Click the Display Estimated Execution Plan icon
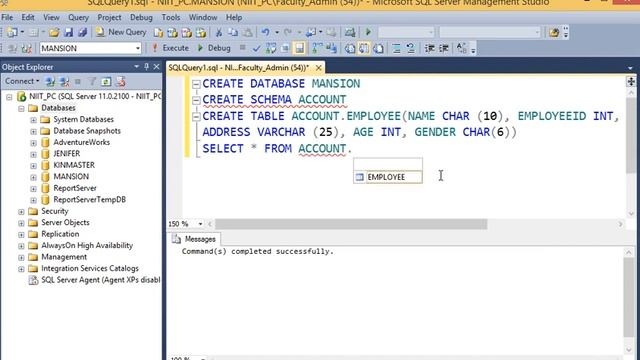This screenshot has height=360, width=640. point(271,49)
